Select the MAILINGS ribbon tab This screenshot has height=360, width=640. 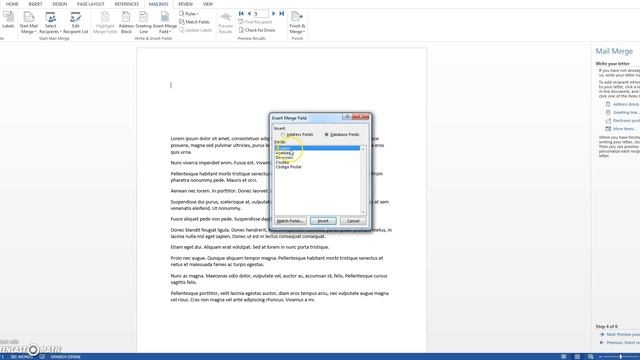(158, 4)
